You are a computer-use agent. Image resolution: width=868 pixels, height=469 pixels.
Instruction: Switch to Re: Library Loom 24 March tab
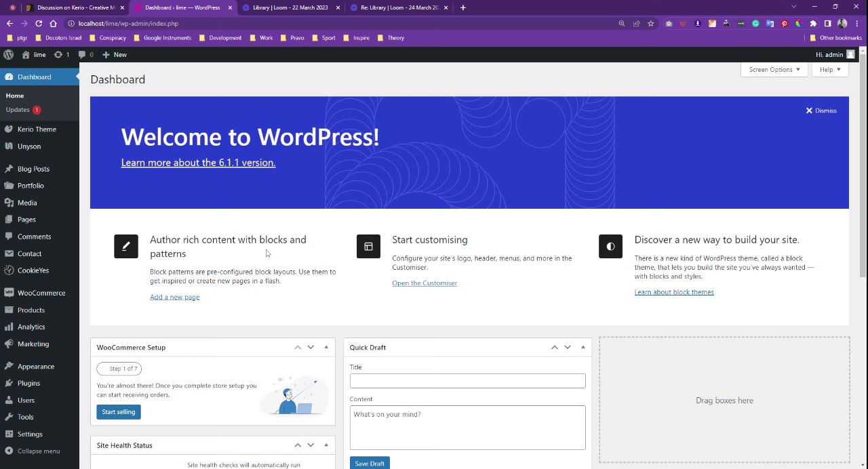[399, 7]
